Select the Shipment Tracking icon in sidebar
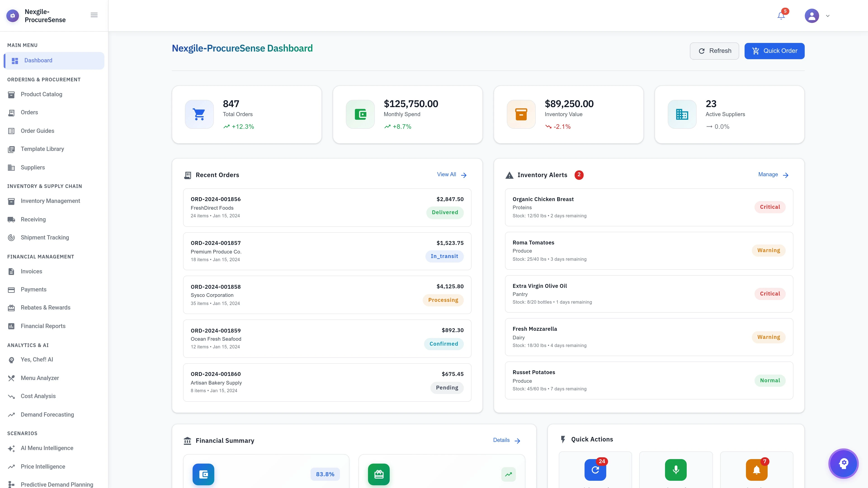Image resolution: width=868 pixels, height=488 pixels. coord(12,237)
